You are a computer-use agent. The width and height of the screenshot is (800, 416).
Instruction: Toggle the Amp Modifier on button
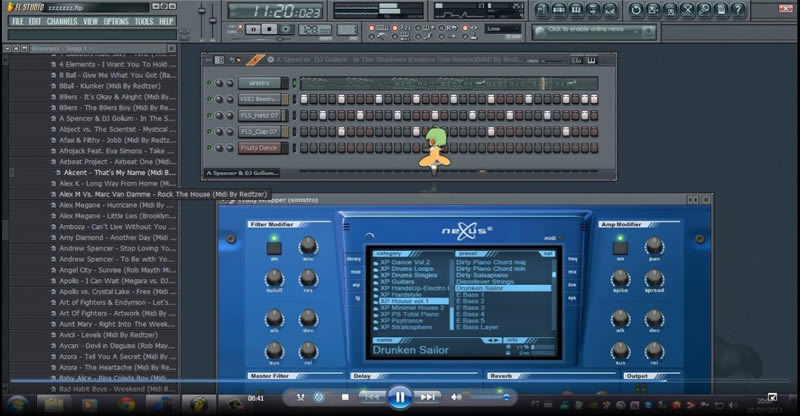620,248
